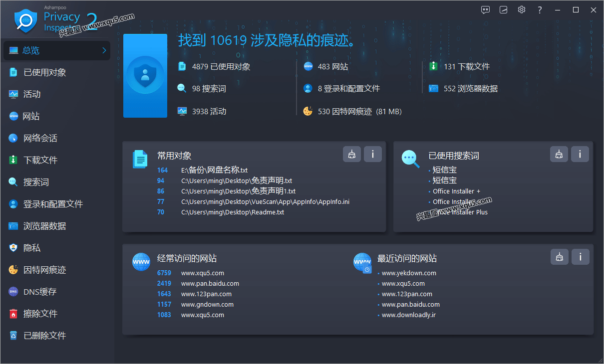Click the feedback speech bubble icon

click(x=485, y=10)
